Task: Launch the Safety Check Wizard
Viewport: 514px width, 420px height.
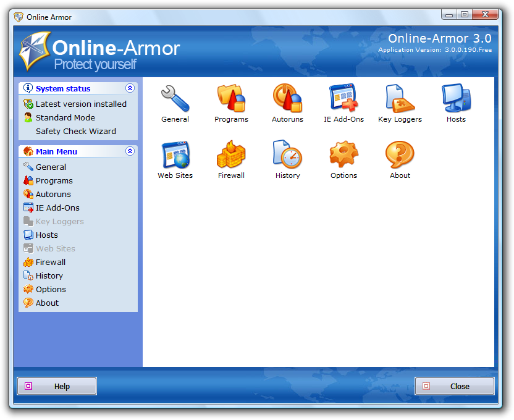Action: click(x=76, y=131)
